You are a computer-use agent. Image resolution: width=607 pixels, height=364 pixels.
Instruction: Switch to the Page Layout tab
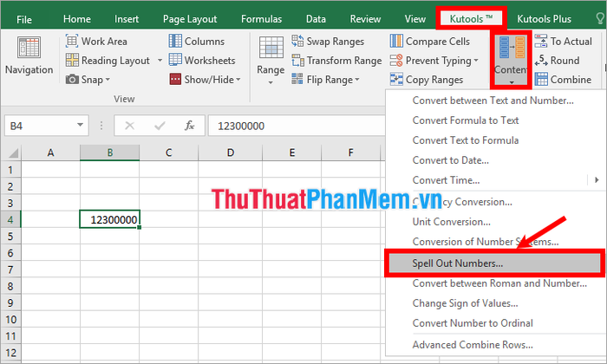point(190,19)
